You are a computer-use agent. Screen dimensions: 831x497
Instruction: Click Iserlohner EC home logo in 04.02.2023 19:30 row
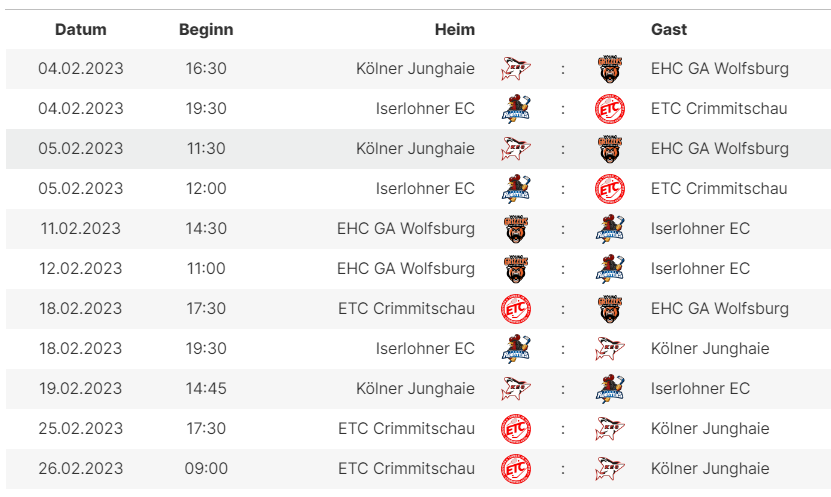point(516,109)
